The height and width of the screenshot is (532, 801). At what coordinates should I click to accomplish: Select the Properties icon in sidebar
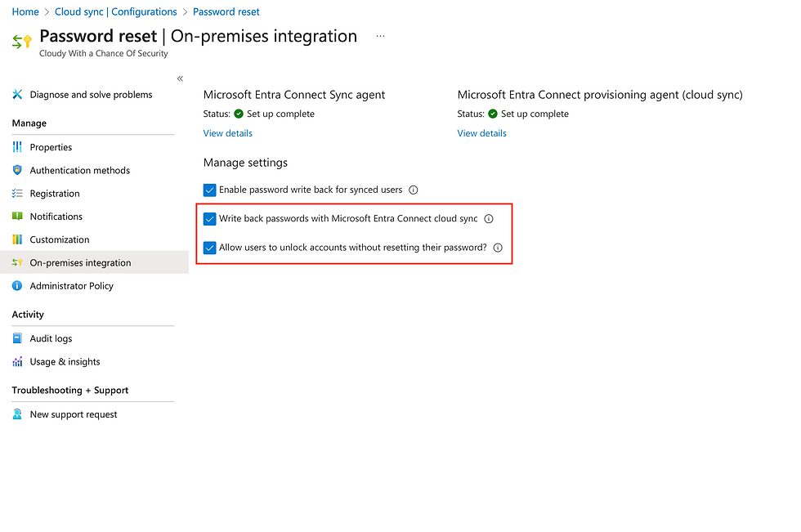[18, 146]
